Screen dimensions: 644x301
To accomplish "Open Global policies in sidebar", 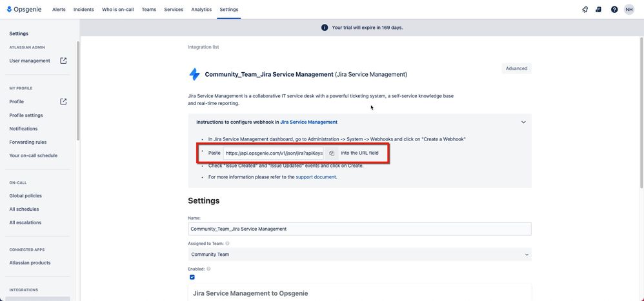I will pyautogui.click(x=25, y=196).
